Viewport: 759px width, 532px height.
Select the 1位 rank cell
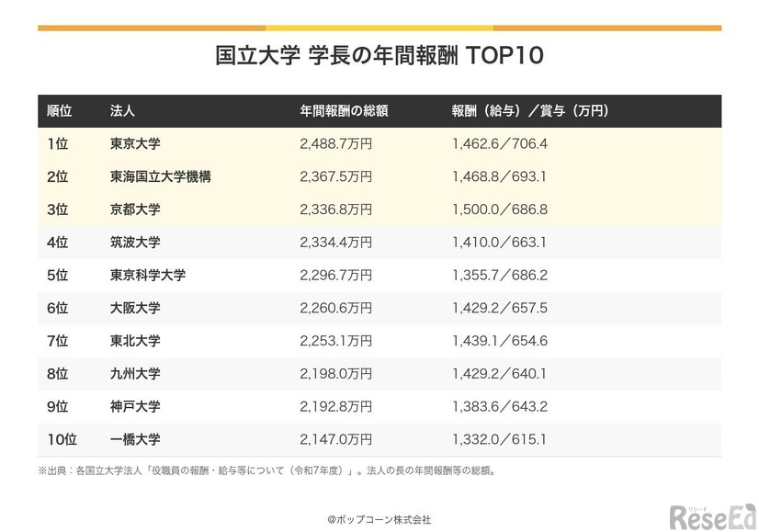(57, 143)
